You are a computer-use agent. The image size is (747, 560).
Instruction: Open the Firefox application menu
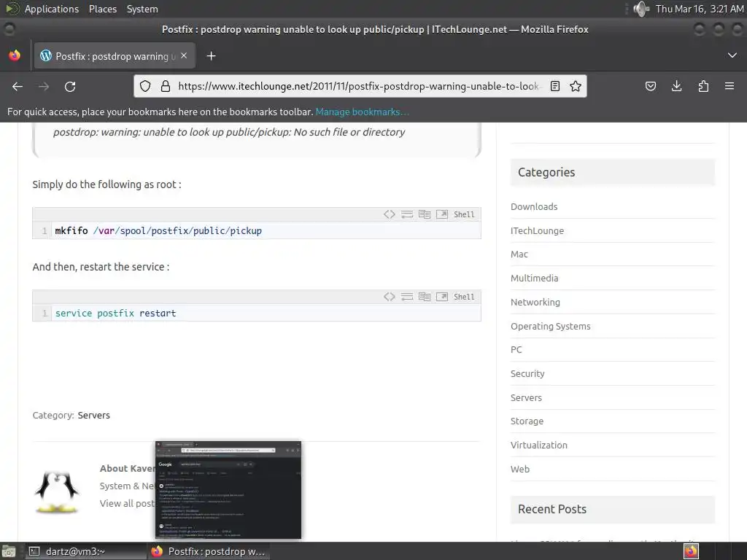(729, 86)
